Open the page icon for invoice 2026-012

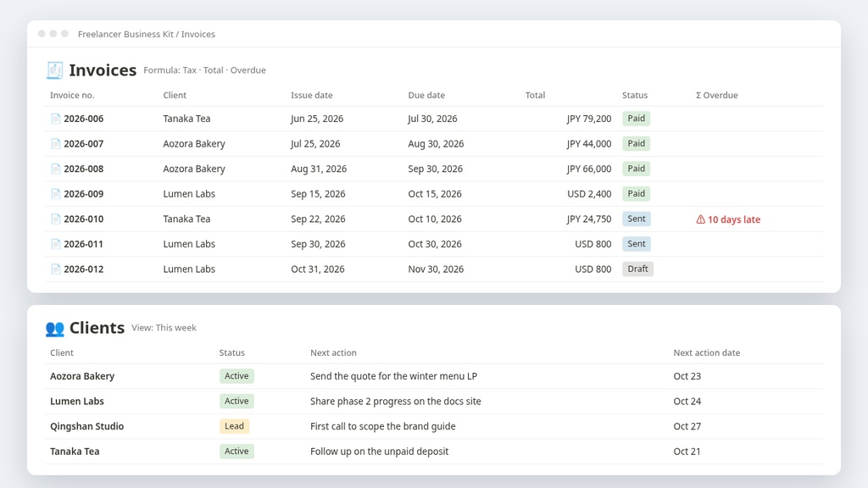(x=55, y=269)
